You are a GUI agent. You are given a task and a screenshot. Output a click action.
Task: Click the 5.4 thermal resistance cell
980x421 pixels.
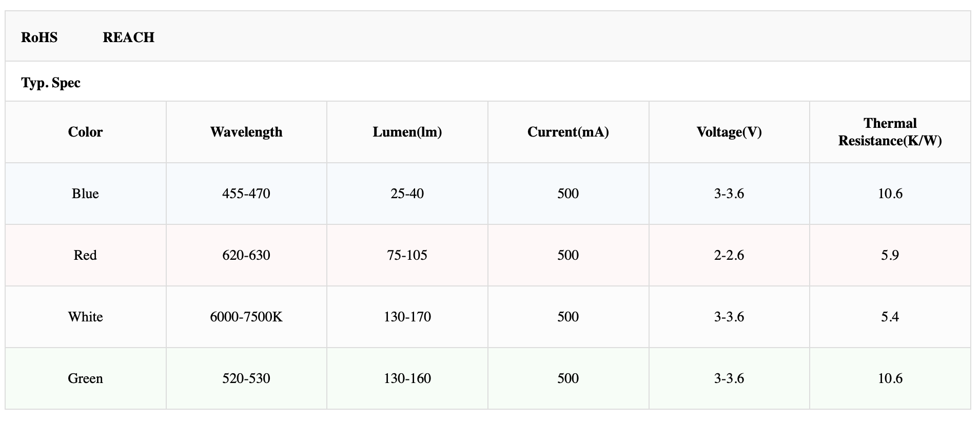point(890,317)
